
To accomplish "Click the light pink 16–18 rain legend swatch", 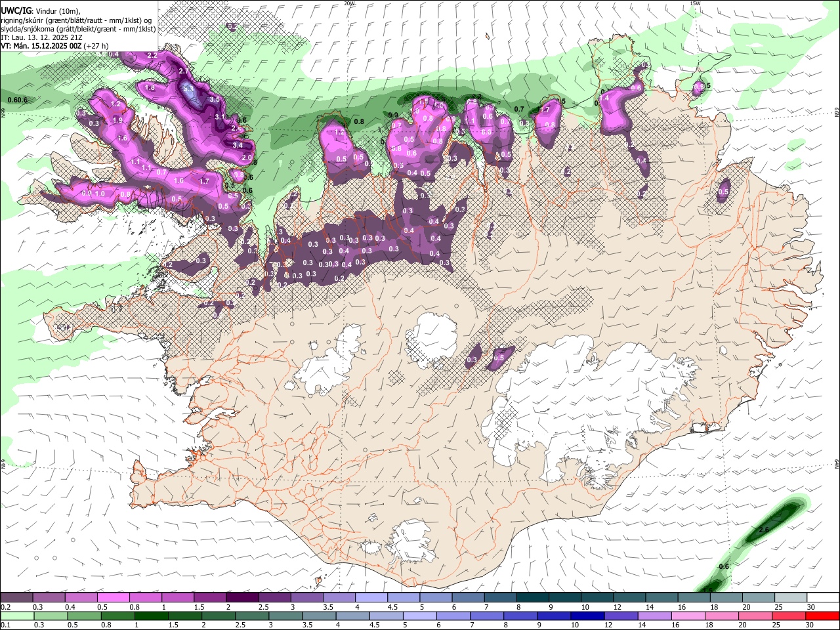I will (688, 616).
